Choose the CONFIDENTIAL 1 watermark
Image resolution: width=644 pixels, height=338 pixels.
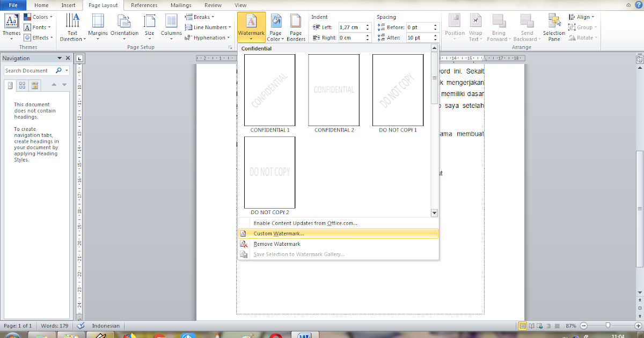click(x=269, y=90)
